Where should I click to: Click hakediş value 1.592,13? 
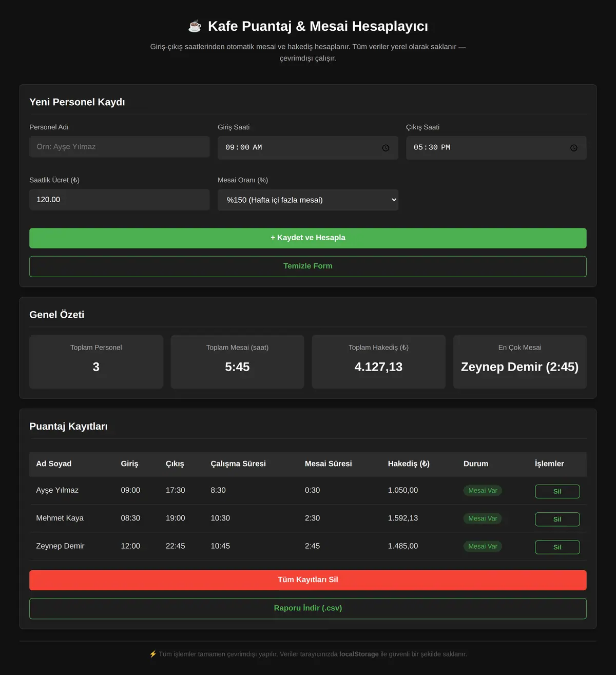click(x=403, y=518)
